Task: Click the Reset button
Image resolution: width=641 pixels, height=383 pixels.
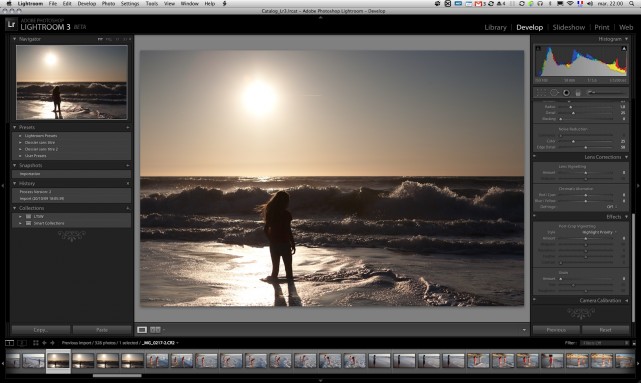Action: (x=605, y=330)
